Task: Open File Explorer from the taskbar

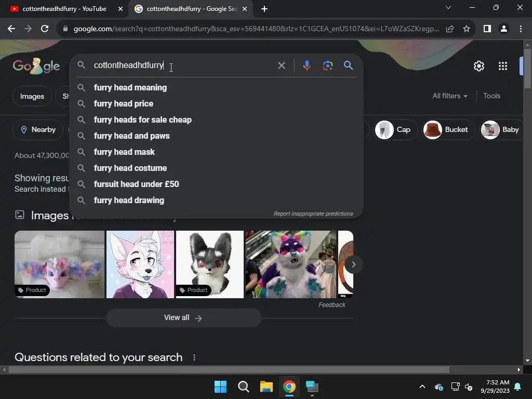Action: pyautogui.click(x=267, y=387)
